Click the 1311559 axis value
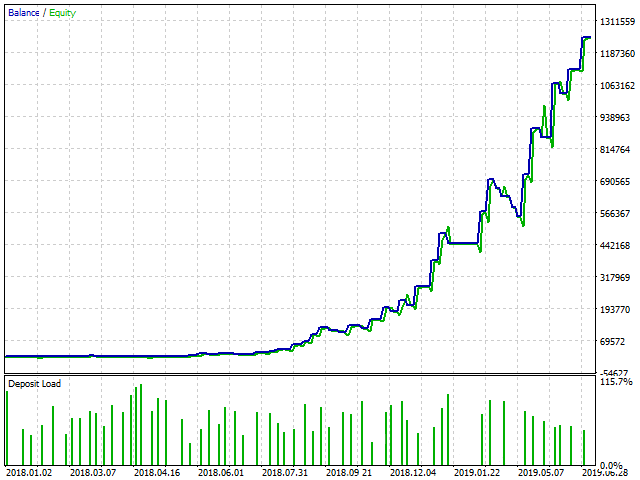Screen dimensions: 640x480 617,22
